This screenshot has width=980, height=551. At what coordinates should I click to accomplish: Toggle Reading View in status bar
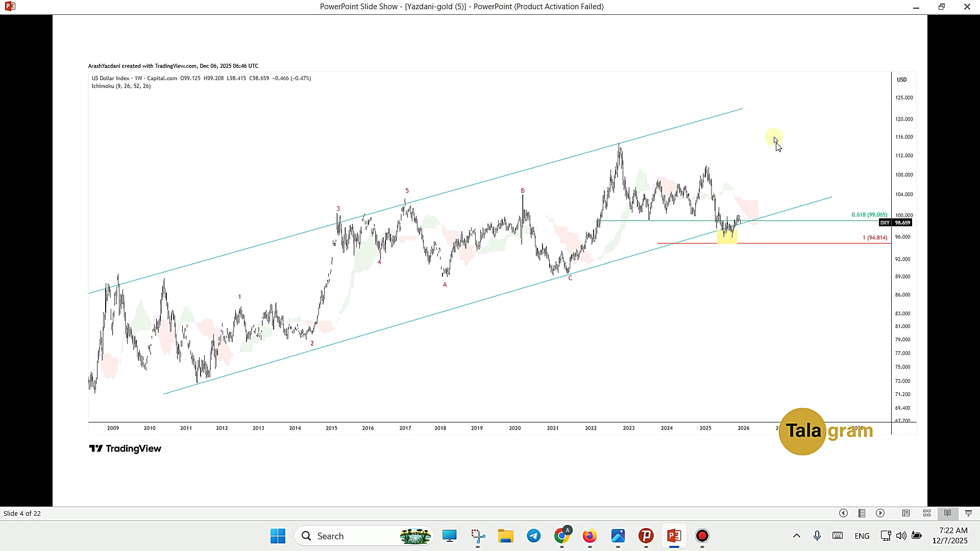[947, 513]
